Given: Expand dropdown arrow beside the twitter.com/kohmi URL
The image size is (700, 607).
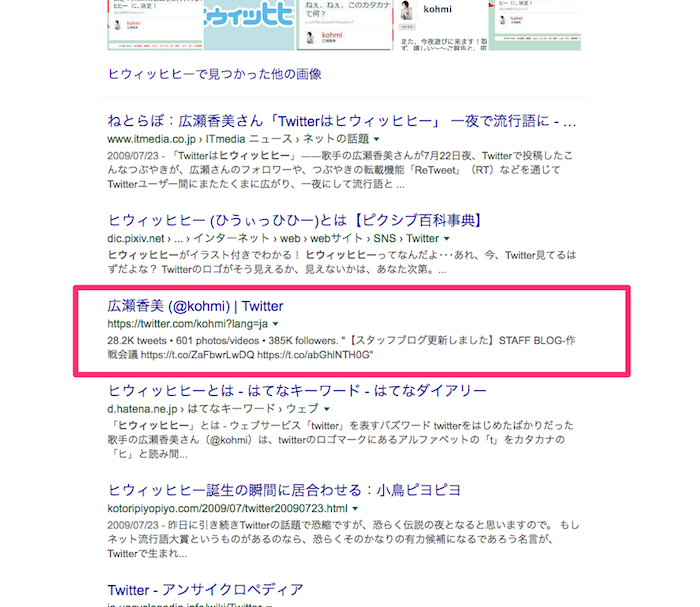Looking at the screenshot, I should pyautogui.click(x=276, y=325).
